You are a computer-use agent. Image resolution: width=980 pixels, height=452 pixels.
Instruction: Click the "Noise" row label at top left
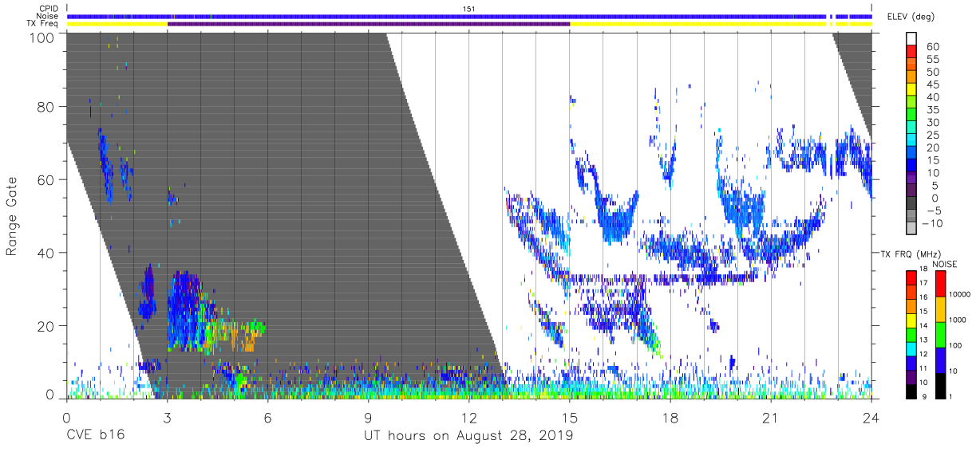48,16
